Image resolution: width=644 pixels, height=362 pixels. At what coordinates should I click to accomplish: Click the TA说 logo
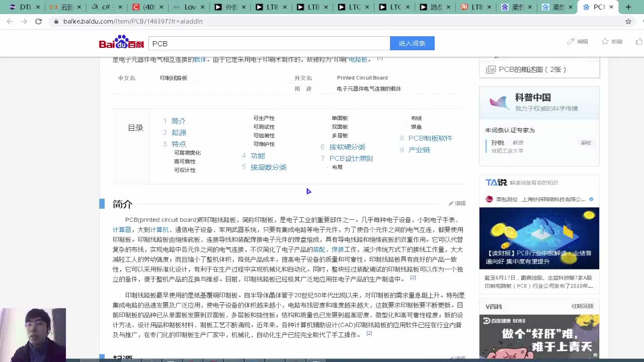click(x=496, y=183)
